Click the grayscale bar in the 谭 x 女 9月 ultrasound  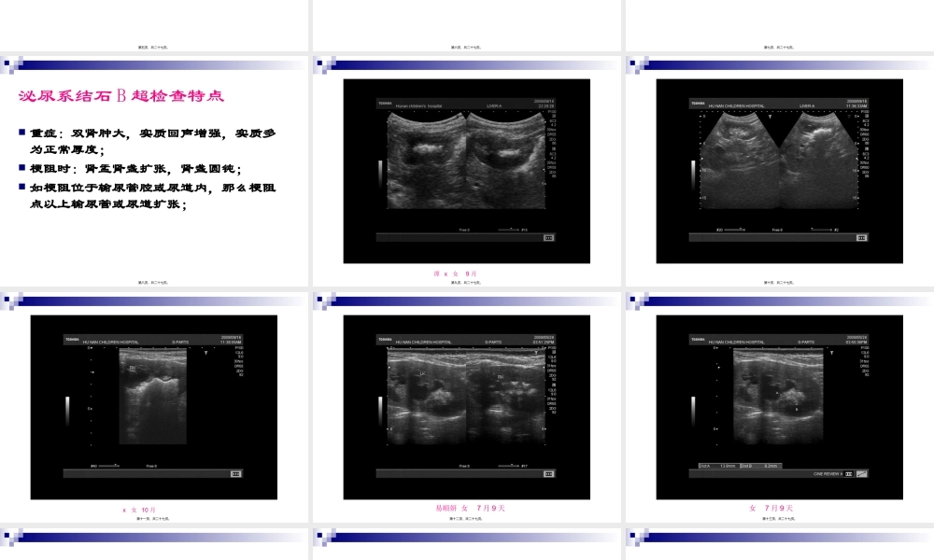[x=379, y=174]
